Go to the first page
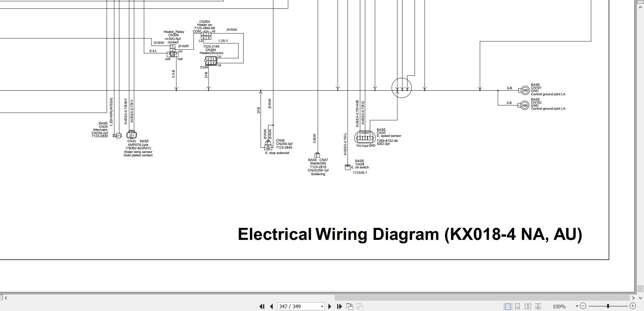This screenshot has height=311, width=644. (x=262, y=306)
